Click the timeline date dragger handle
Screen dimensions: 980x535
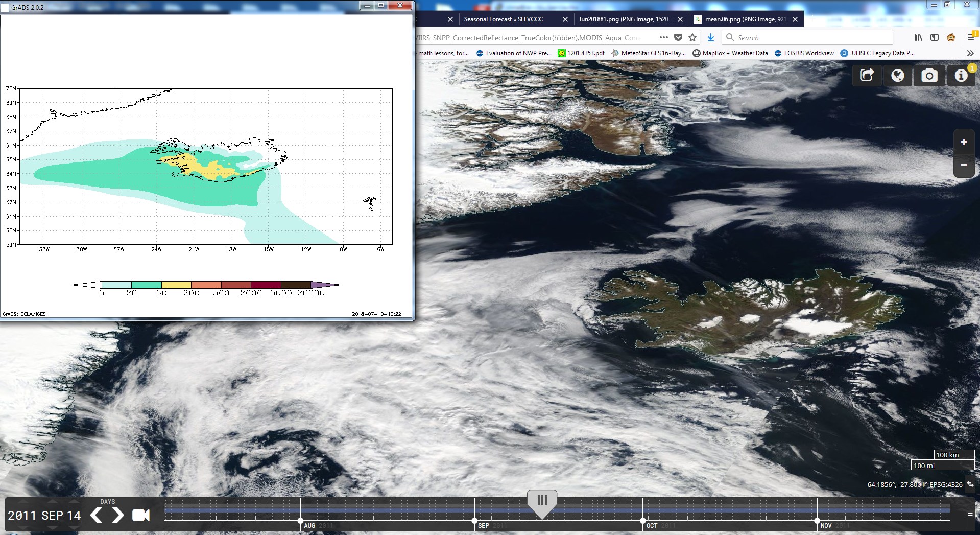(x=542, y=503)
